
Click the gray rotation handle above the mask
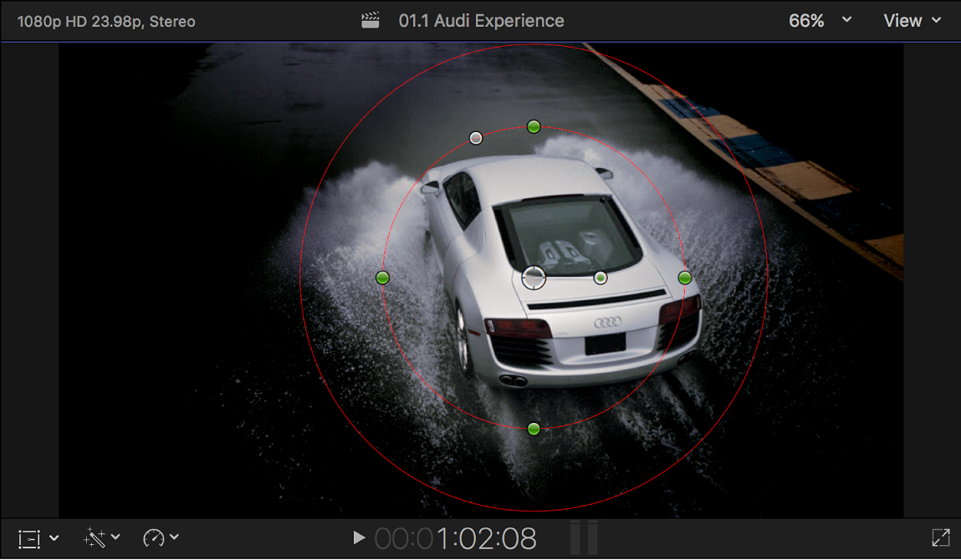click(475, 137)
